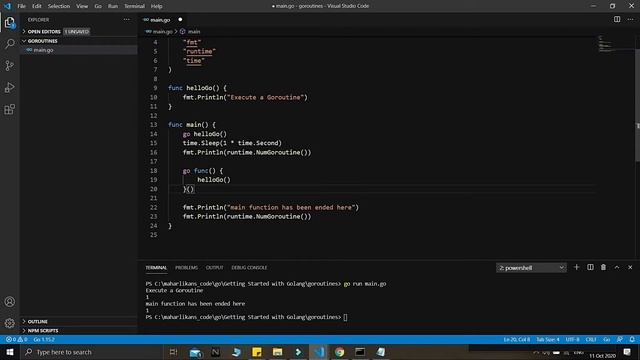
Task: Click Go language mode in status bar
Action: click(x=607, y=339)
